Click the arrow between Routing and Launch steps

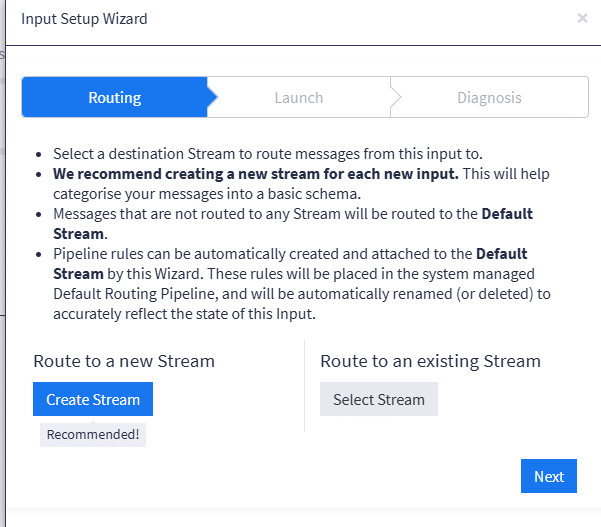tap(211, 98)
